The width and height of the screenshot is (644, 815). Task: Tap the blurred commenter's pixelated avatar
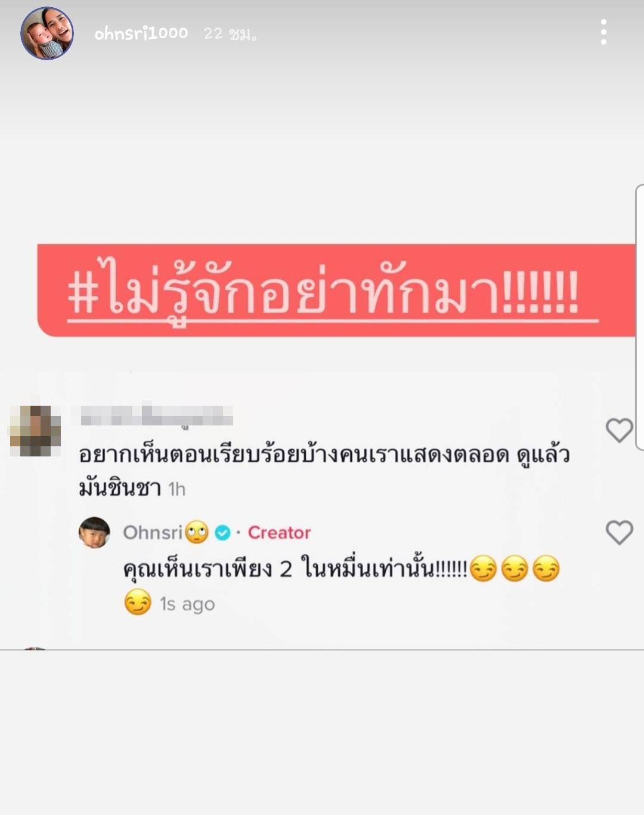pos(35,430)
